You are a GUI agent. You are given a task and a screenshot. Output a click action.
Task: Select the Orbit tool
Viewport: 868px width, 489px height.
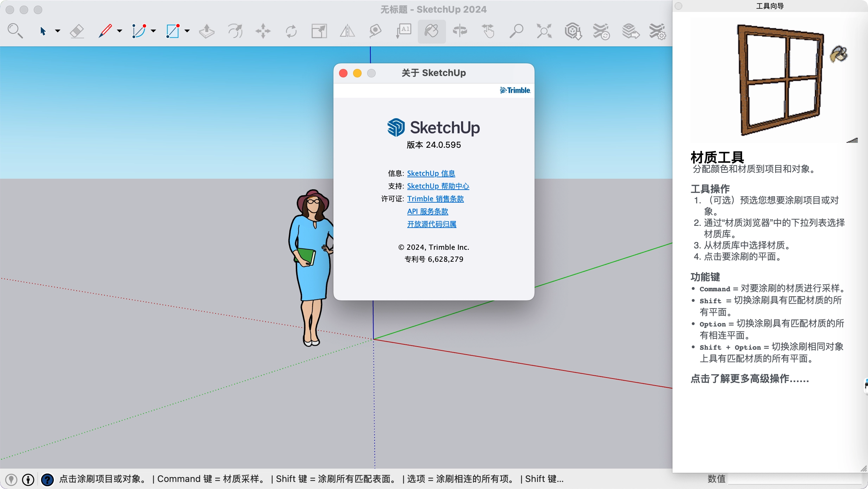pos(460,31)
